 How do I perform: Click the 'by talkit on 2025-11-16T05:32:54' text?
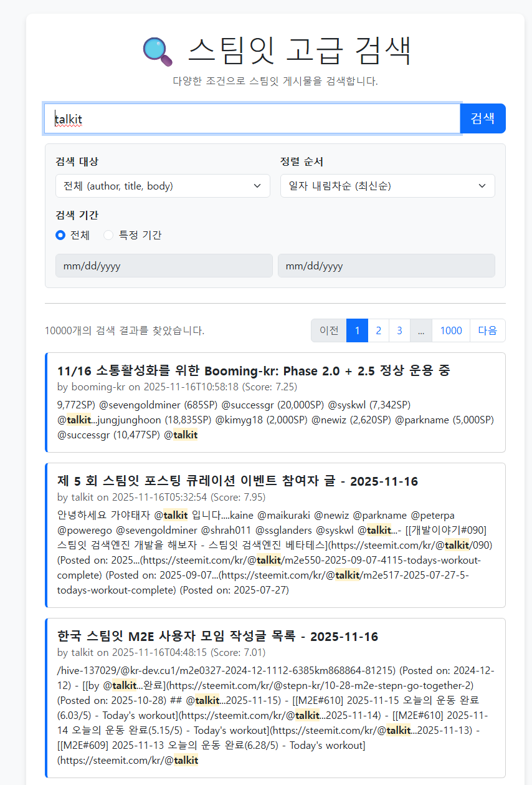[x=132, y=497]
